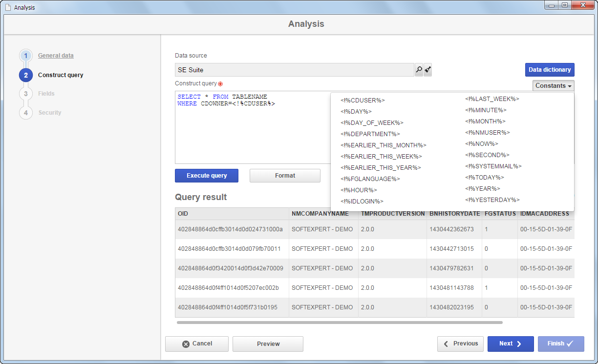Insert the <!%FGLANGUAGE%> constant

point(370,179)
